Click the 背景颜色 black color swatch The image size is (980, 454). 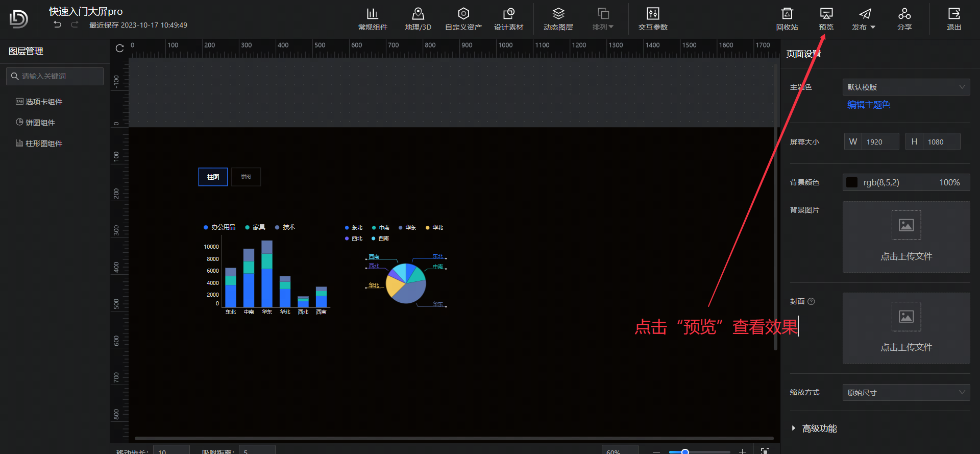pyautogui.click(x=852, y=182)
